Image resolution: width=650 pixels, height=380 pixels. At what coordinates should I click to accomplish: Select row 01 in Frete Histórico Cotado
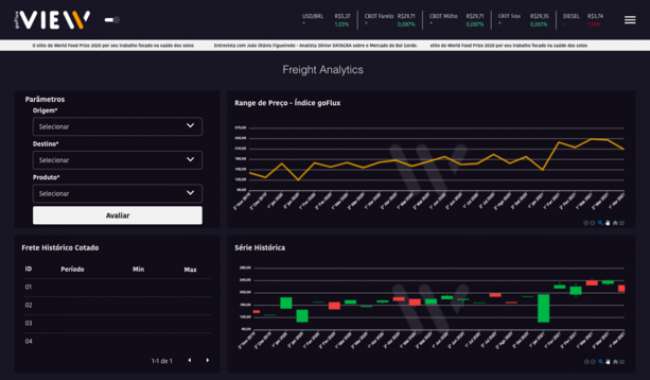pos(117,287)
